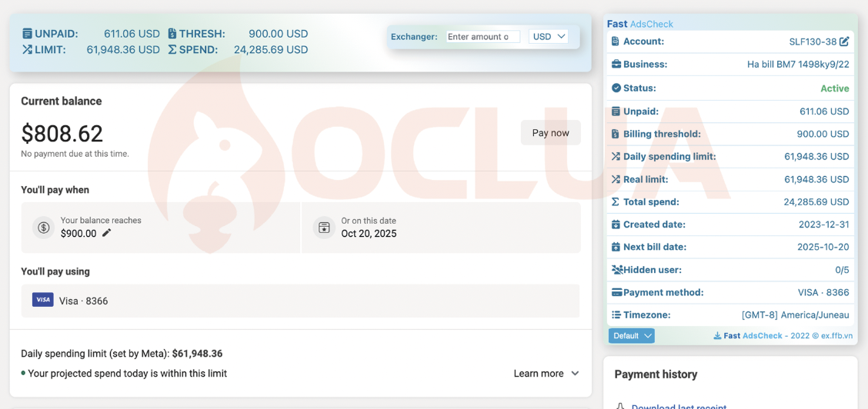Open the USD currency dropdown in Exchanger
This screenshot has height=409, width=868.
tap(548, 36)
